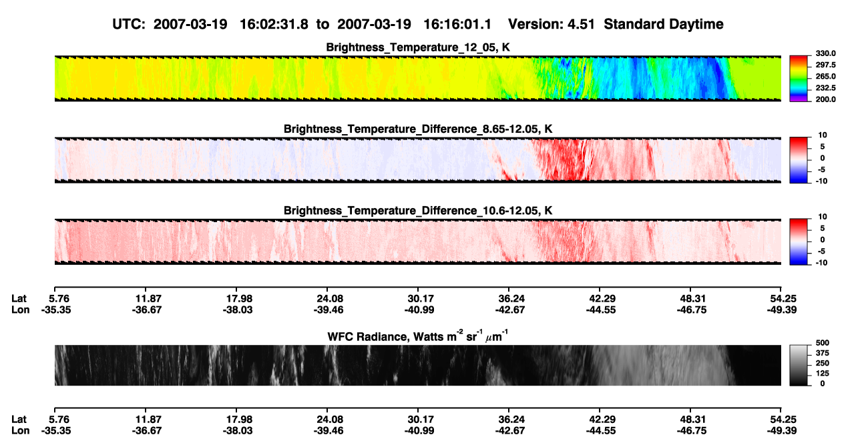The image size is (868, 445).
Task: Click latitude 24.08 on the upper axis
Action: pyautogui.click(x=327, y=298)
